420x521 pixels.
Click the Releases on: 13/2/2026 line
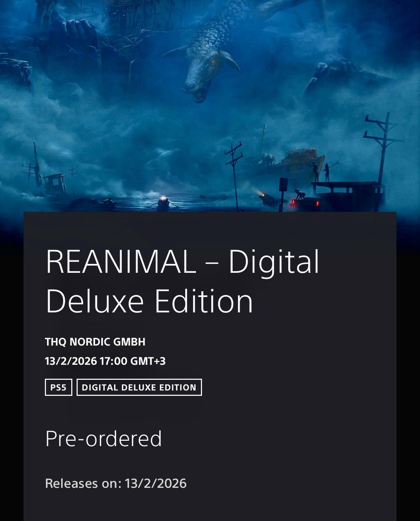click(x=116, y=484)
